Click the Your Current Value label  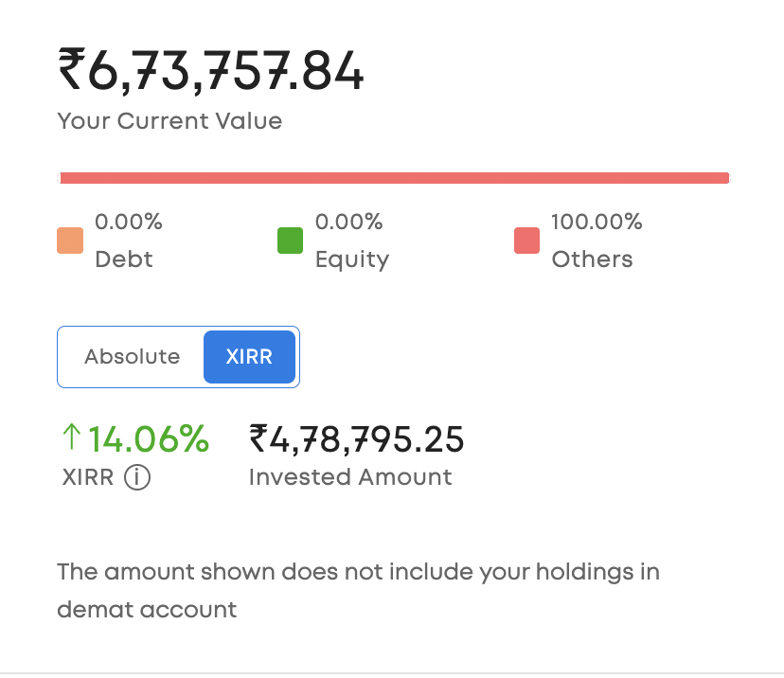(169, 121)
